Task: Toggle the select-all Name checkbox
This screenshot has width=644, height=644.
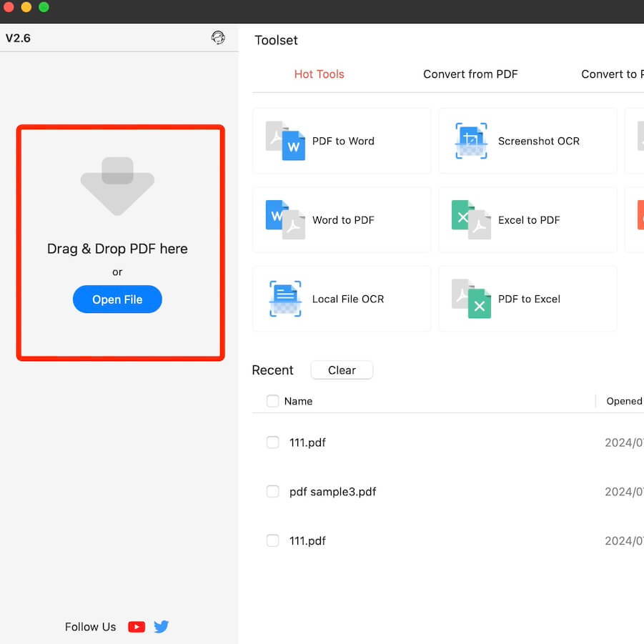Action: (273, 401)
